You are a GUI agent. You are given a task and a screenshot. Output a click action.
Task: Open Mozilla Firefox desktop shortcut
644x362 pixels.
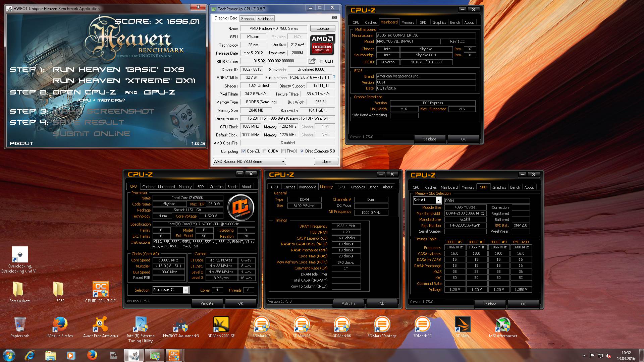(60, 327)
